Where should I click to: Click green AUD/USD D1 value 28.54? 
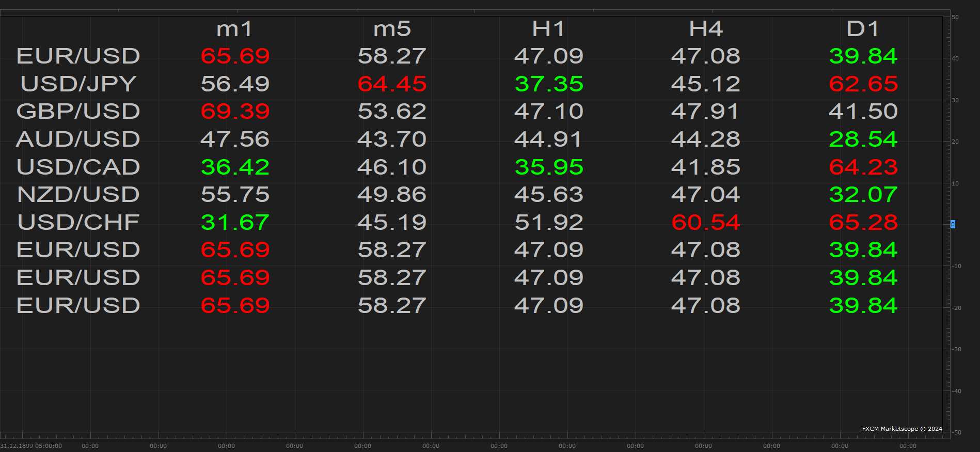click(863, 139)
